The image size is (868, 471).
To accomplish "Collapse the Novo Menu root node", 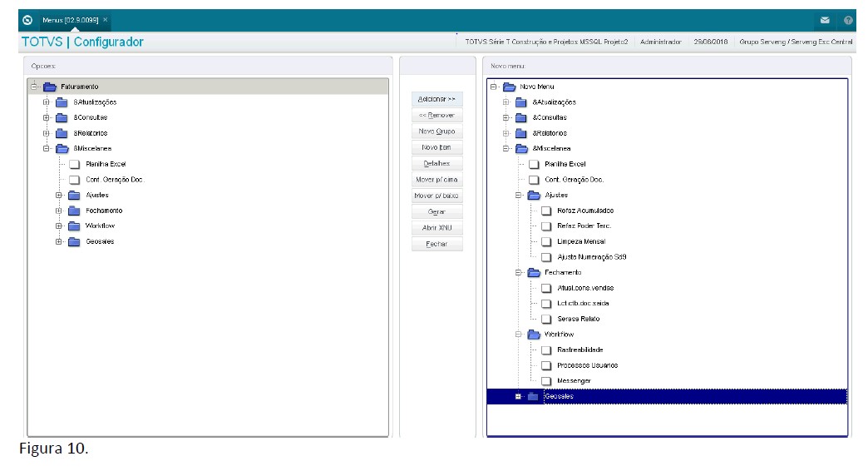I will [x=493, y=87].
